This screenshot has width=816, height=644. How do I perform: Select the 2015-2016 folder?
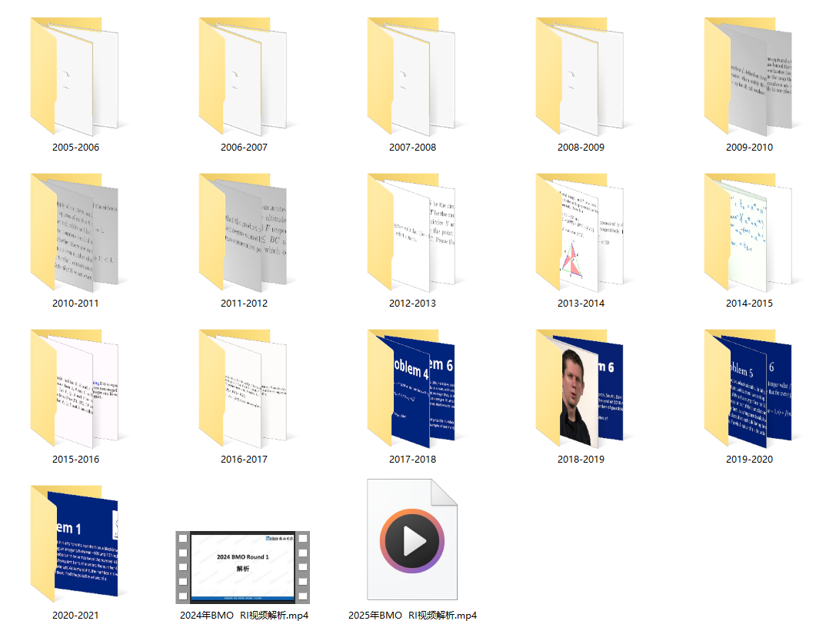(x=75, y=389)
